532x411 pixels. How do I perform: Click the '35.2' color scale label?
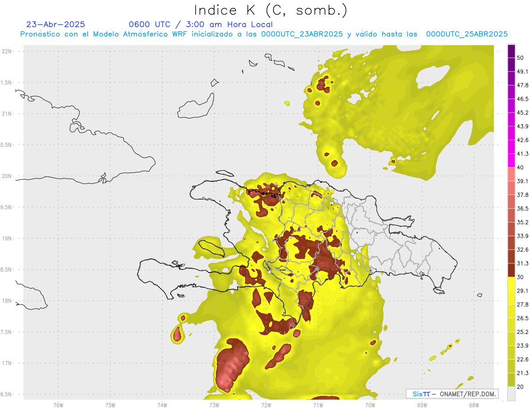[523, 222]
